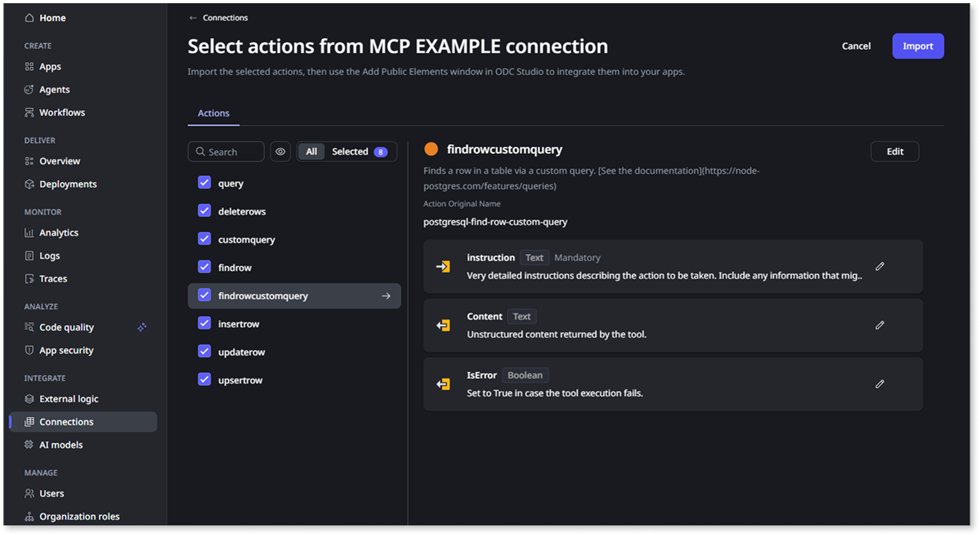Screen dimensions: 980x535
Task: Uncheck the deleterows action checkbox
Action: tap(204, 211)
